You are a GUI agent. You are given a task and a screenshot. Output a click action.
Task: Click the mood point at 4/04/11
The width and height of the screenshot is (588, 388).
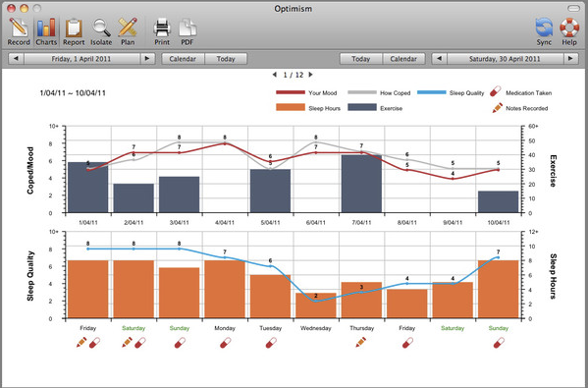pyautogui.click(x=225, y=143)
